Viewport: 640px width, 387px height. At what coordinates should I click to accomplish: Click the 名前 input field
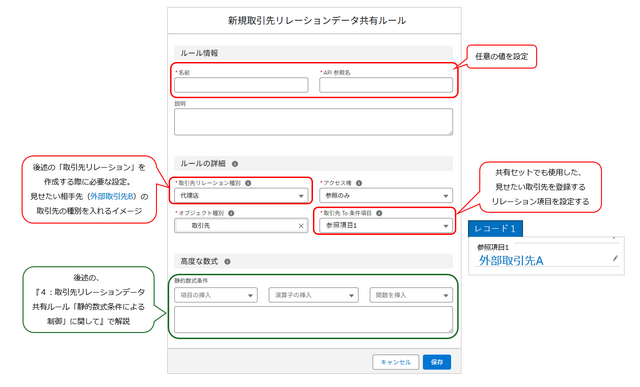point(241,85)
